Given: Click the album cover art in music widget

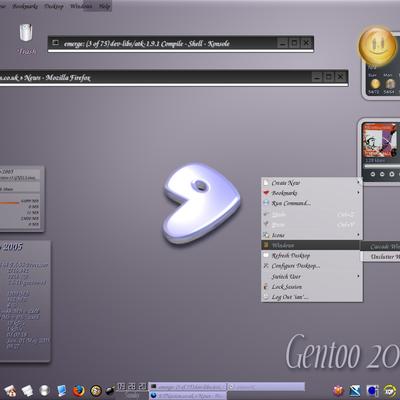Looking at the screenshot, I should (379, 140).
